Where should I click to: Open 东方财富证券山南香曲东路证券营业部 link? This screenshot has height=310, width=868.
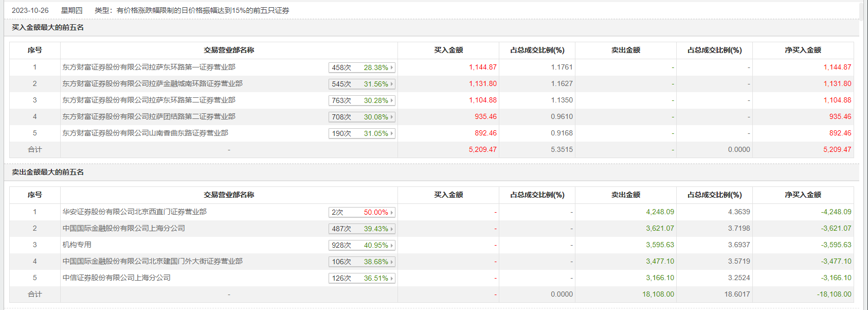146,133
